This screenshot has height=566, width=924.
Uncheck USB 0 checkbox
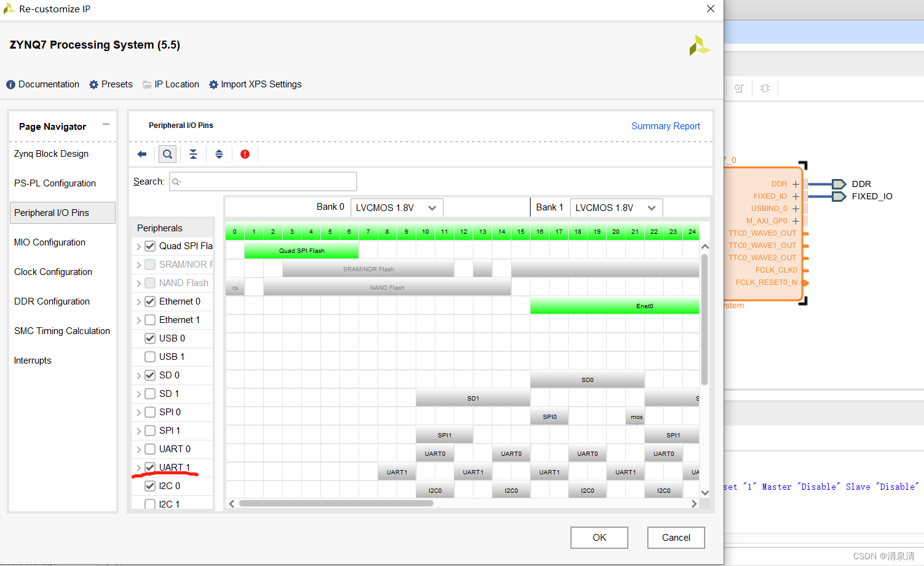coord(150,338)
